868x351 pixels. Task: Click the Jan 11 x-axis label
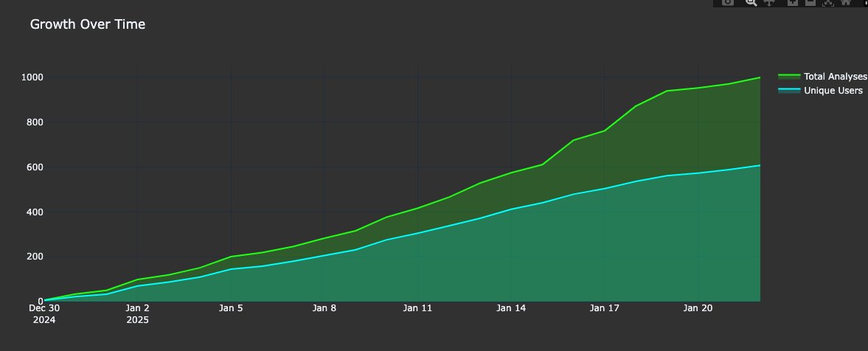417,308
